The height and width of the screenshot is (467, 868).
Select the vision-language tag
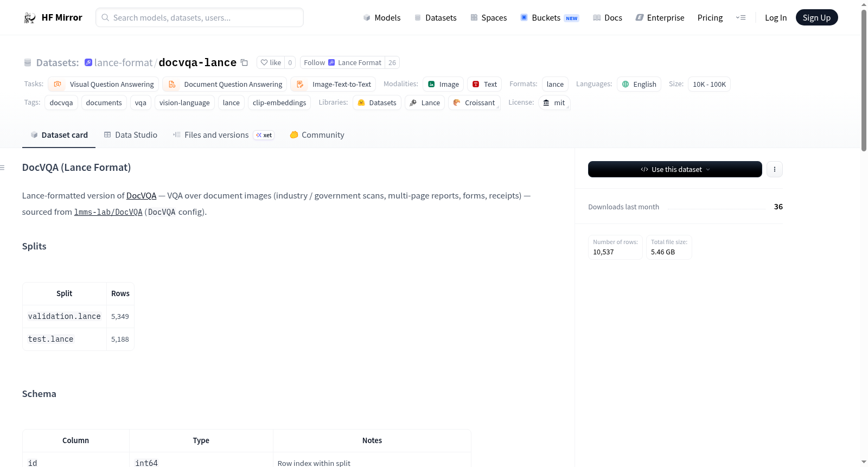click(x=184, y=103)
